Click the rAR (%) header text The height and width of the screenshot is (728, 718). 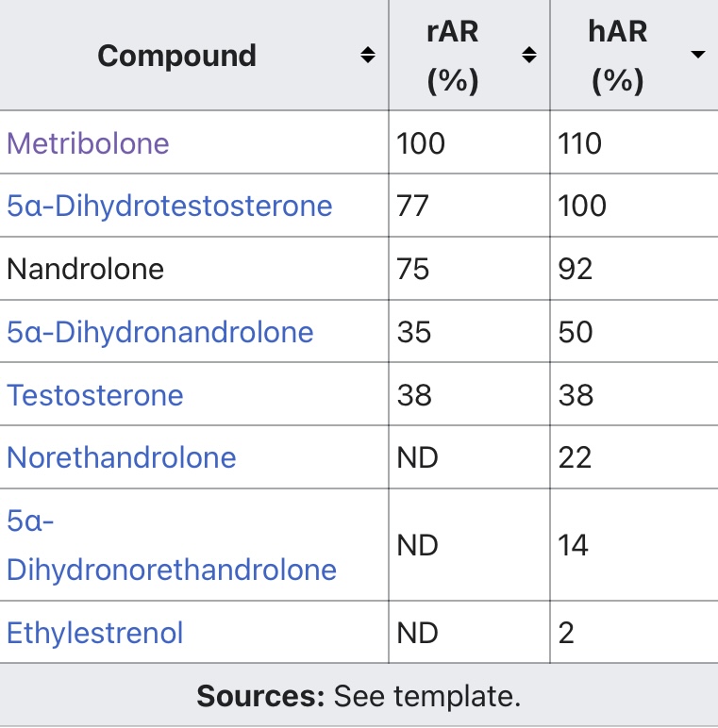[x=452, y=56]
